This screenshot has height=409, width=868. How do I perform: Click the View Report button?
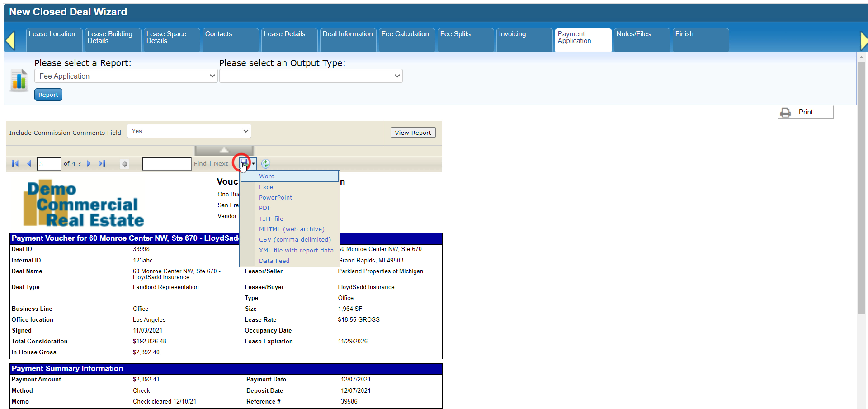pyautogui.click(x=413, y=133)
